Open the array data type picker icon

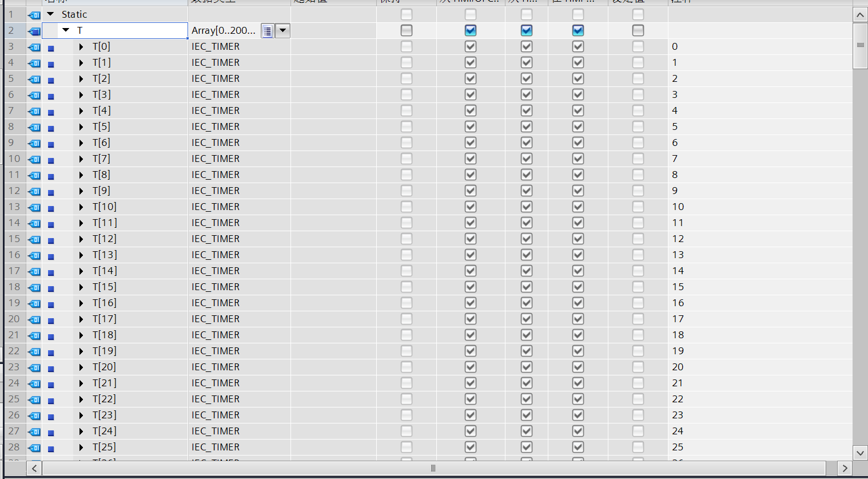[x=267, y=31]
